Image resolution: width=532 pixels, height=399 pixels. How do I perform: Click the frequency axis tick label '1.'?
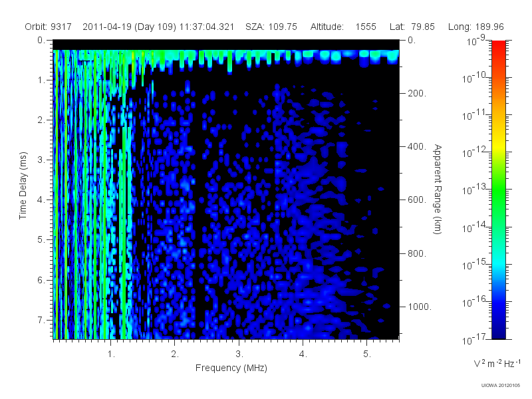tap(111, 354)
